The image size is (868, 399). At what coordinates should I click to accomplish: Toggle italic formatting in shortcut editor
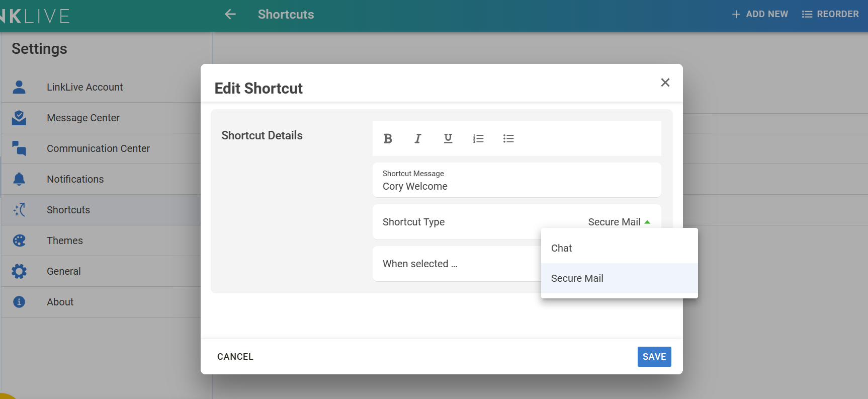(417, 138)
